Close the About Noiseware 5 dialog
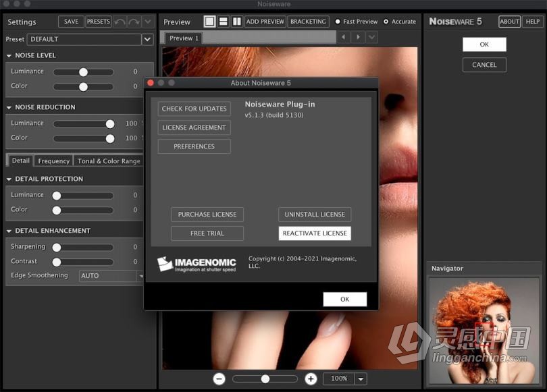Screen dimensions: 547x392 (x=151, y=82)
